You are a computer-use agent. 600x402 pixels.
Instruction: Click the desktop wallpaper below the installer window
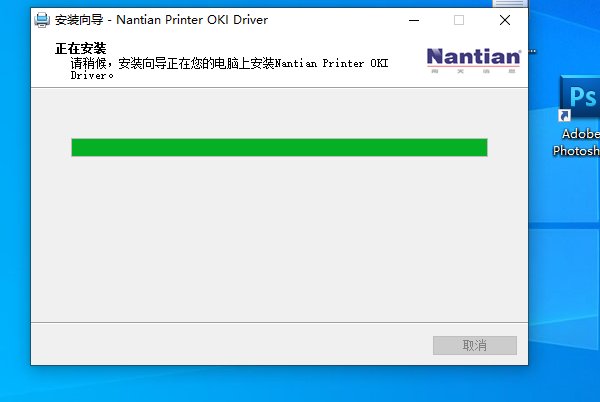tap(279, 384)
